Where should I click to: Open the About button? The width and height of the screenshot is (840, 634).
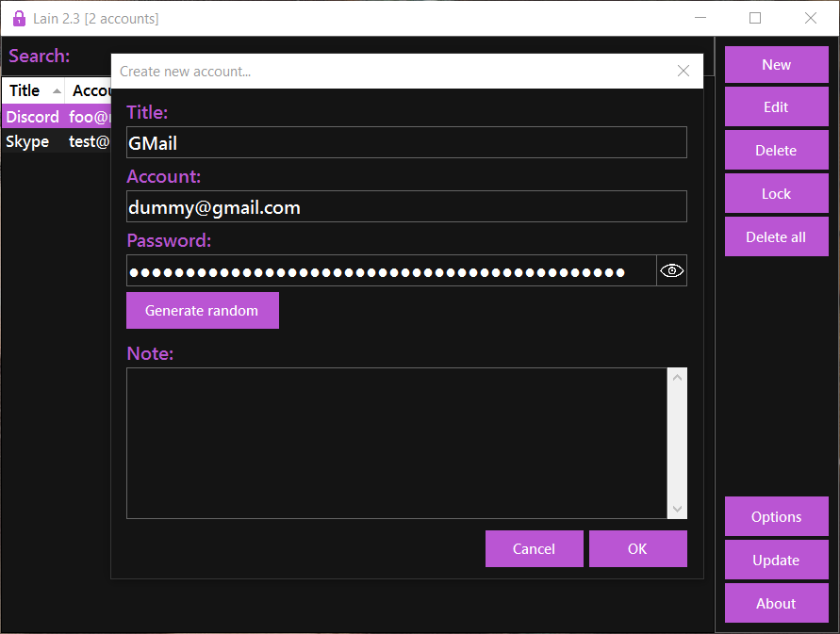[776, 604]
